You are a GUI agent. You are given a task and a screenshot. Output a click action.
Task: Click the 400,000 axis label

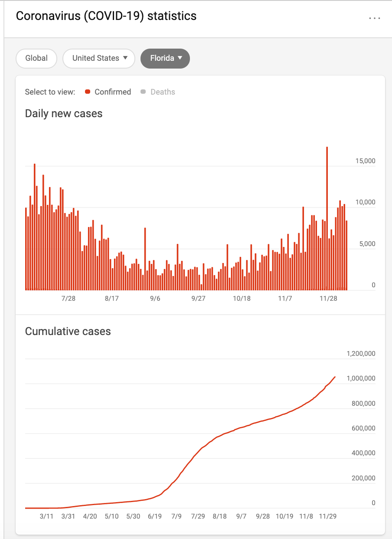coord(364,453)
